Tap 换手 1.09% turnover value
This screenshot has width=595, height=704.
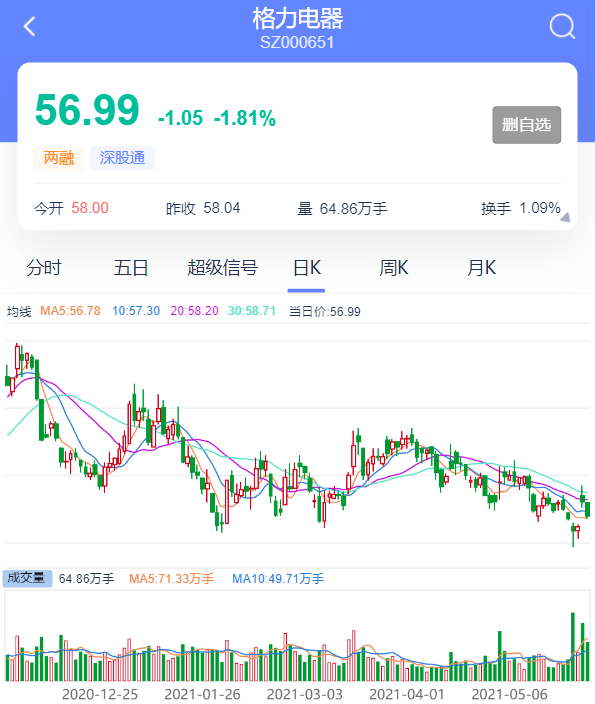pos(520,208)
